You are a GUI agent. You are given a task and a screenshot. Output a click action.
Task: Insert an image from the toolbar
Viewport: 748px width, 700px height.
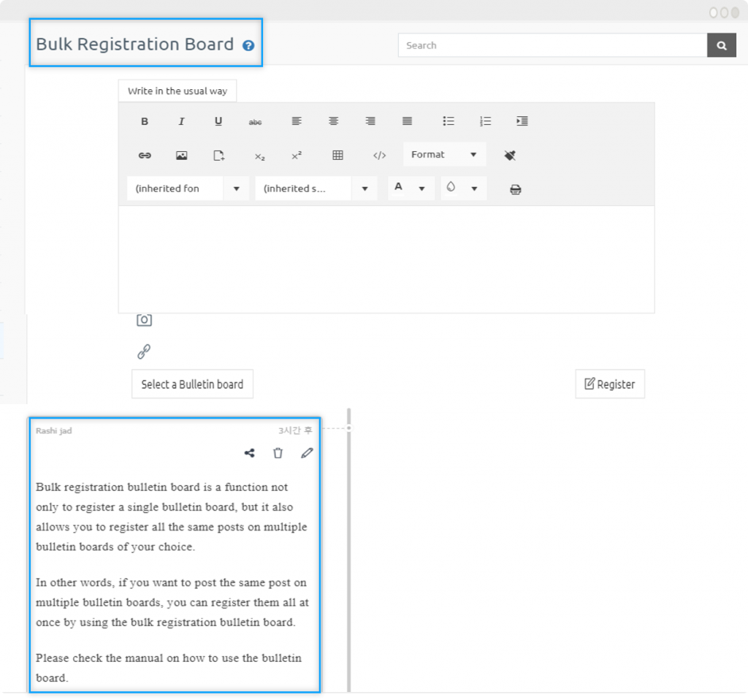(181, 155)
